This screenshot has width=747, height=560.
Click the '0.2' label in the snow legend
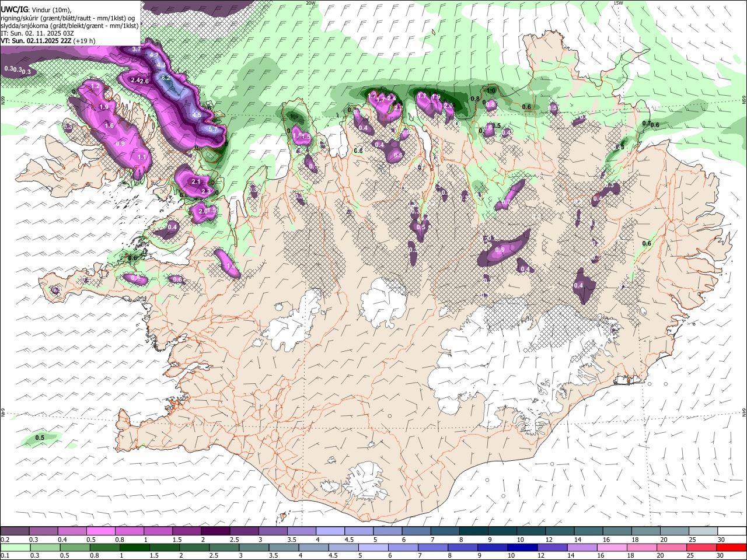[5, 540]
